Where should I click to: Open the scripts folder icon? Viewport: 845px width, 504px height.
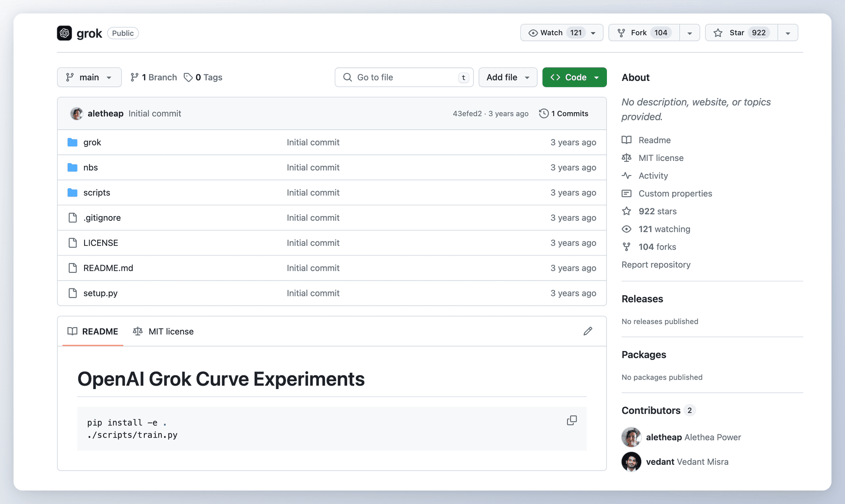73,193
